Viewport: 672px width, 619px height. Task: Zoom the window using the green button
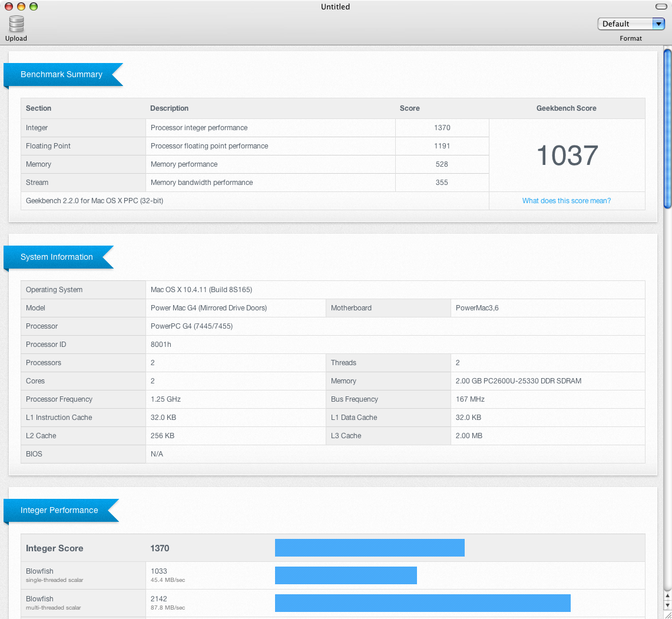click(x=34, y=6)
